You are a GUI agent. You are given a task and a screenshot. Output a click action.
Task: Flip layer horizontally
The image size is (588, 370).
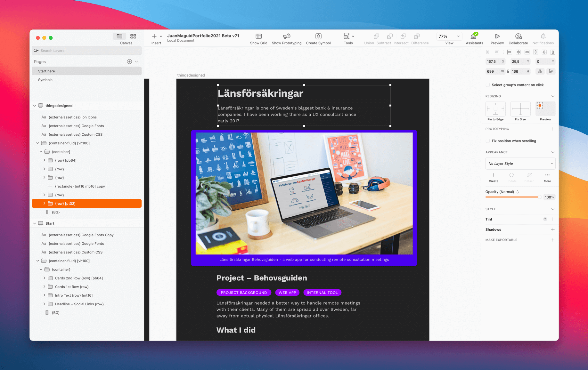[x=540, y=71]
